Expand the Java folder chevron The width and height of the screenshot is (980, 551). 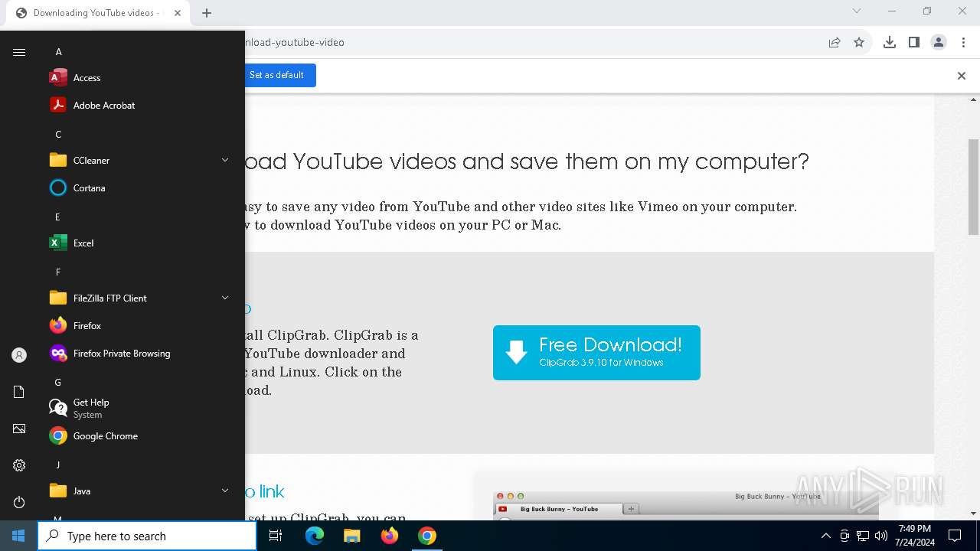[x=225, y=491]
